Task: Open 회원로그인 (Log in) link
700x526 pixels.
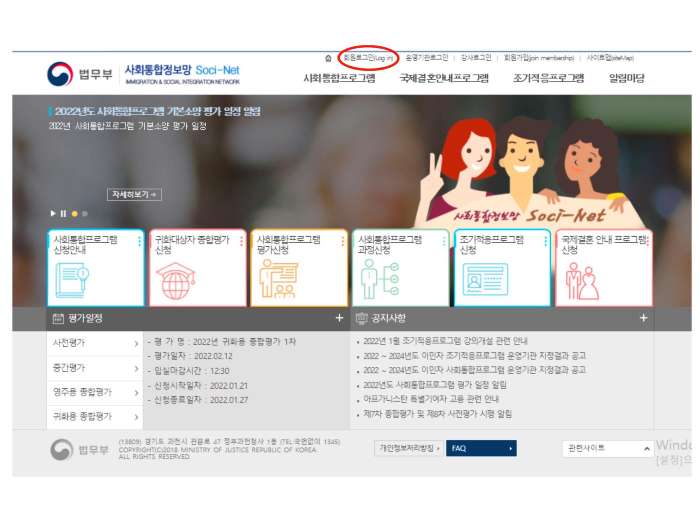Action: coord(368,58)
